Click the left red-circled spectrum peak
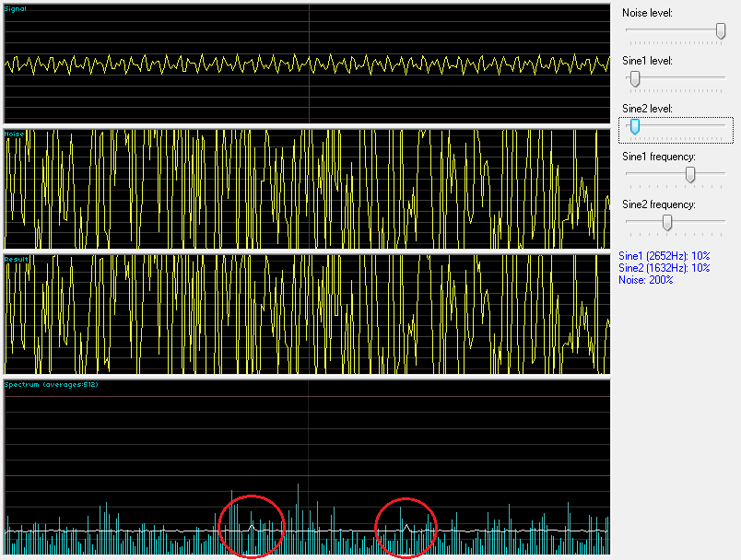Screen dimensions: 741x560 252,526
